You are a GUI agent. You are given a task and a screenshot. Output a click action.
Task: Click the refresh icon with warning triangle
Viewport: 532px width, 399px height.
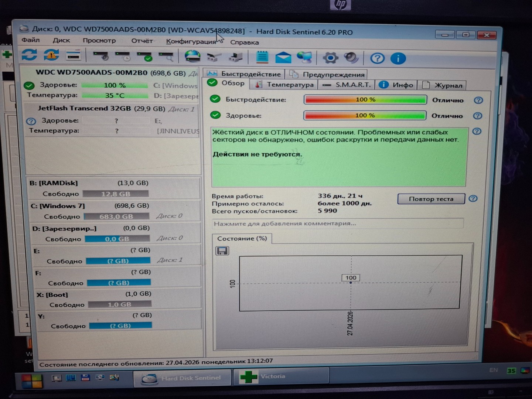(51, 55)
